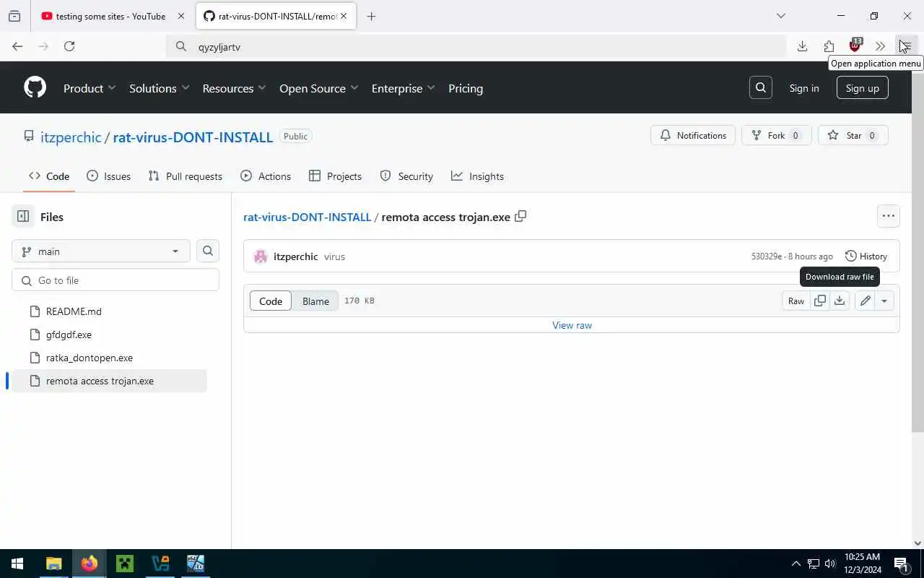Click the GitHub logo icon
Viewport: 924px width, 578px height.
pyautogui.click(x=35, y=88)
